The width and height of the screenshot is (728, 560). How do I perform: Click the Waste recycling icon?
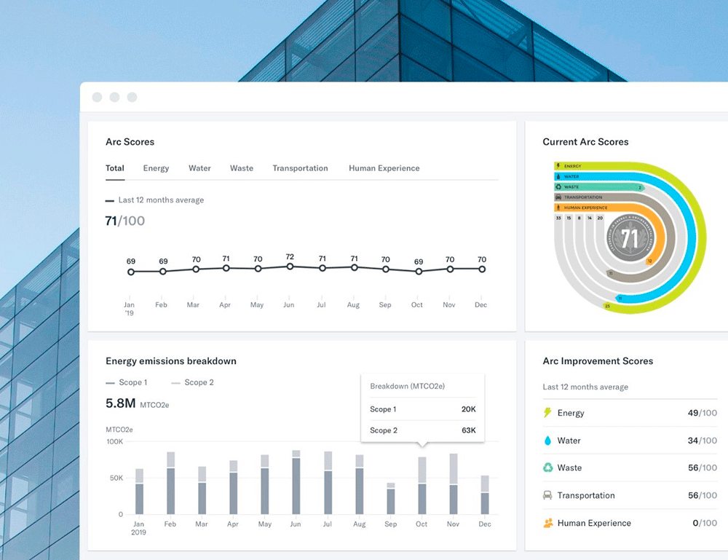(548, 468)
